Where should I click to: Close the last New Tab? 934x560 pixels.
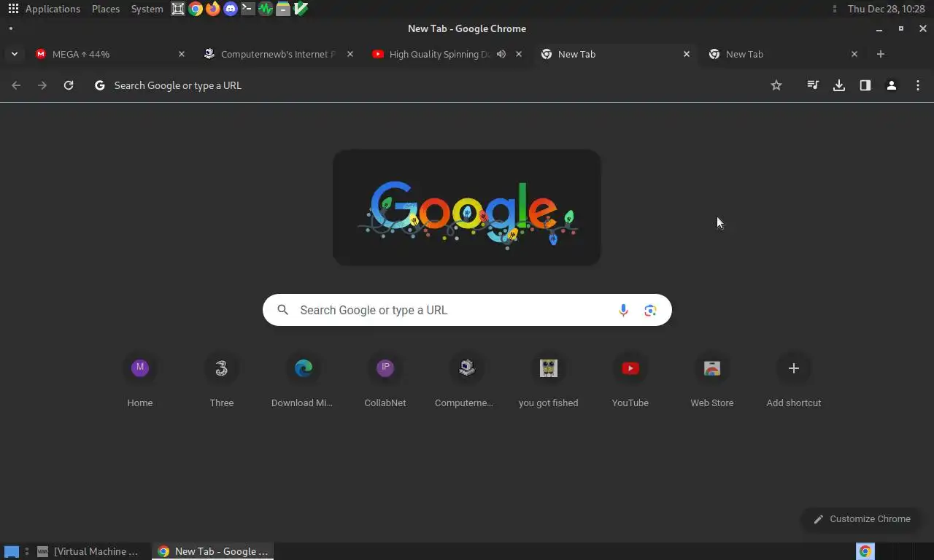pyautogui.click(x=854, y=54)
